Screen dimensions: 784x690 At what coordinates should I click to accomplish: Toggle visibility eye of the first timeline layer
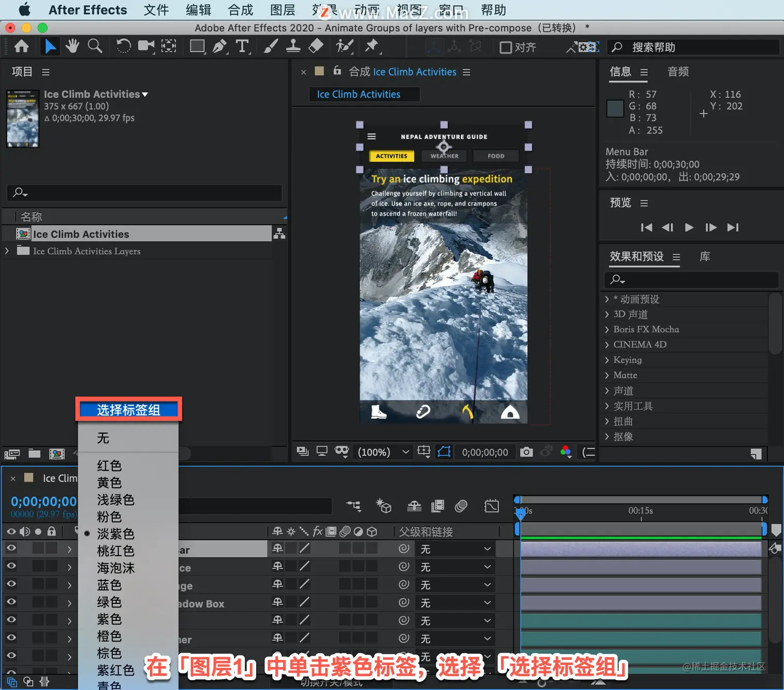coord(11,548)
